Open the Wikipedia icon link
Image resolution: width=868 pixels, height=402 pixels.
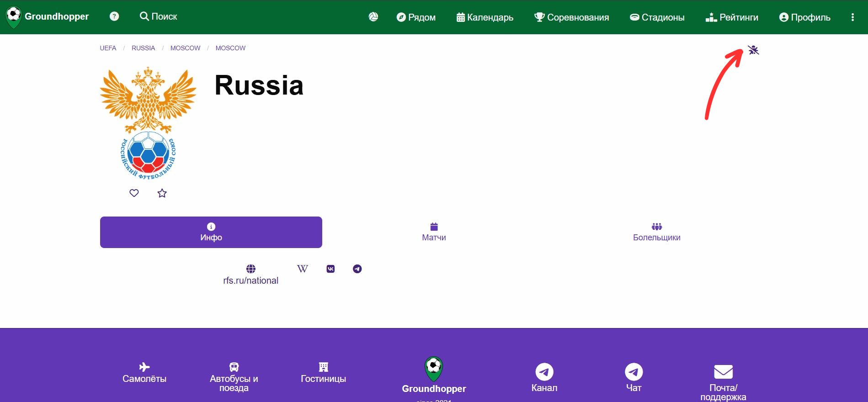click(303, 269)
